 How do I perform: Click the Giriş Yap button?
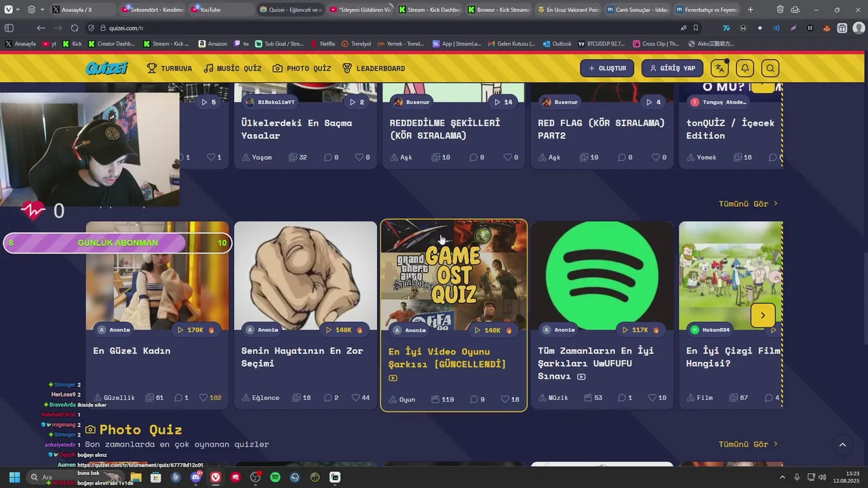[x=673, y=68]
